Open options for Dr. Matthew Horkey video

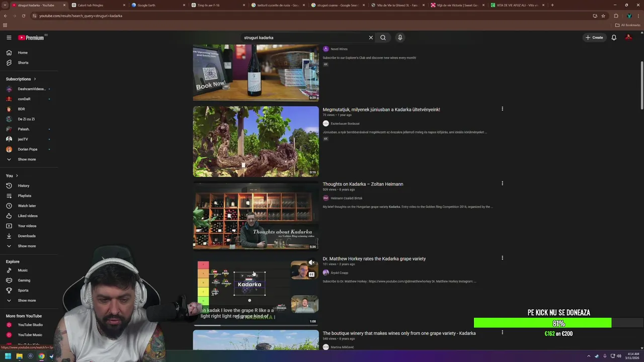coord(502,258)
